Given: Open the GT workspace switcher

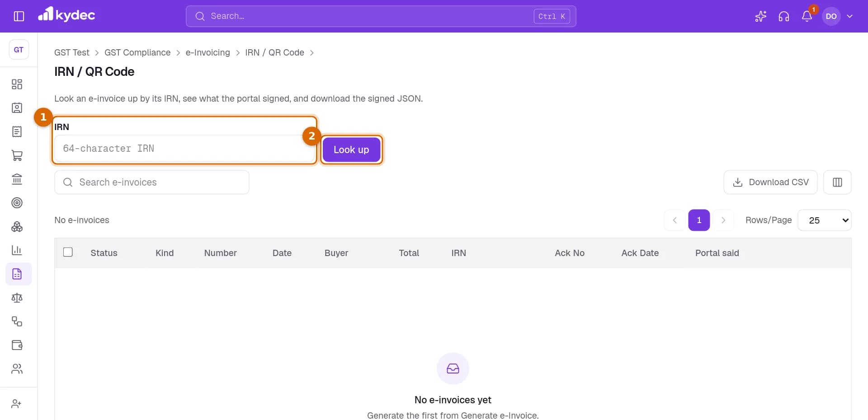Looking at the screenshot, I should pos(19,50).
